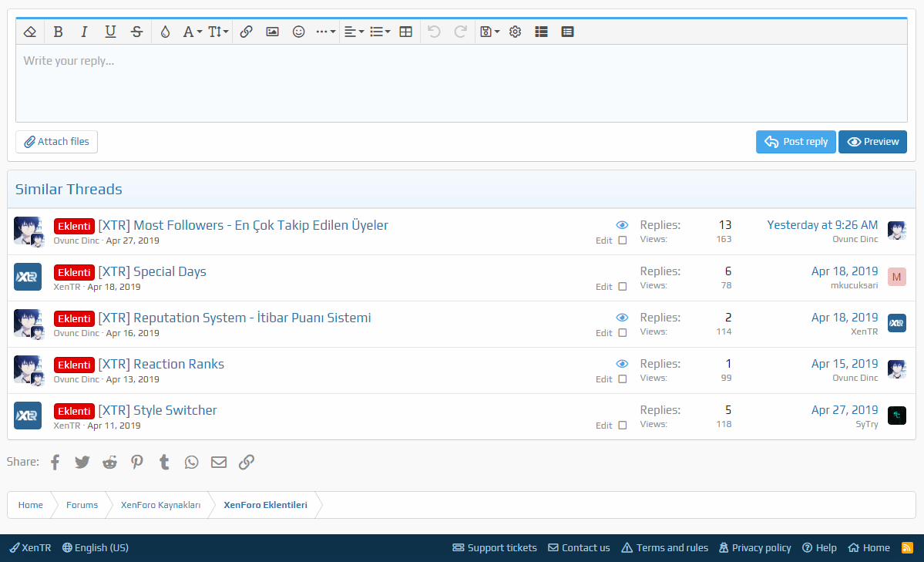Share thread on Reddit

pyautogui.click(x=110, y=462)
